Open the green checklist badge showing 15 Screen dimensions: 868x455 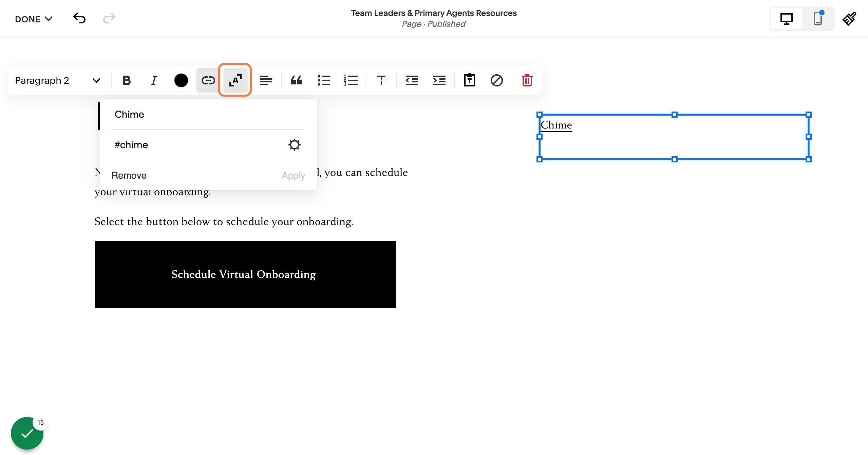click(x=27, y=433)
